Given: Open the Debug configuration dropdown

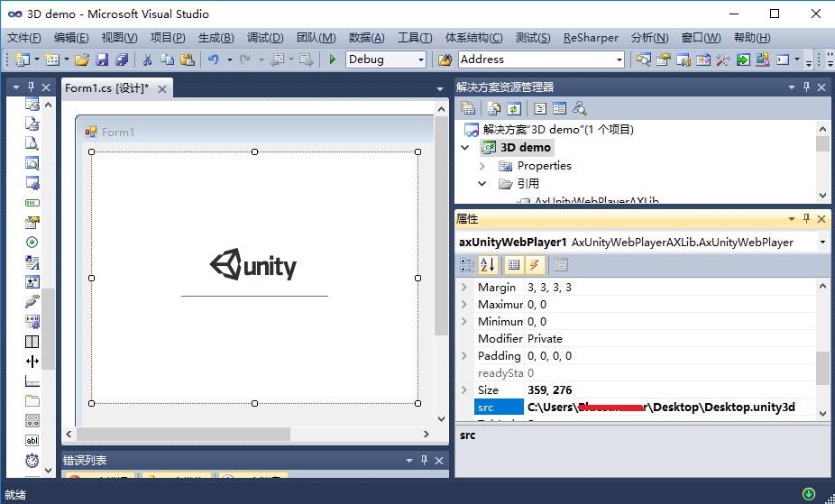Looking at the screenshot, I should 421,60.
